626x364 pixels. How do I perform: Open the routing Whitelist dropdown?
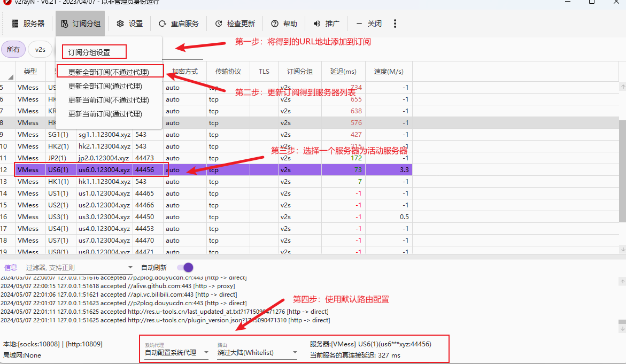pyautogui.click(x=295, y=353)
